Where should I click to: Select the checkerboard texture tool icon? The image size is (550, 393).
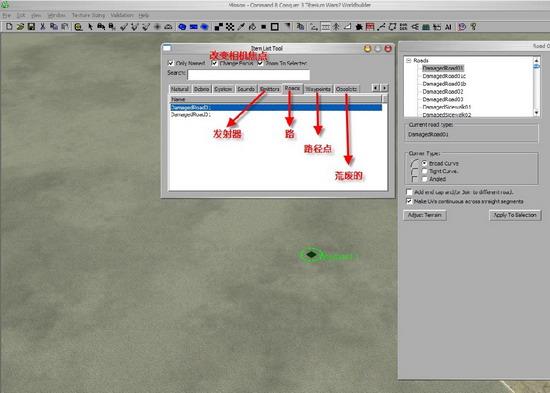pos(230,27)
